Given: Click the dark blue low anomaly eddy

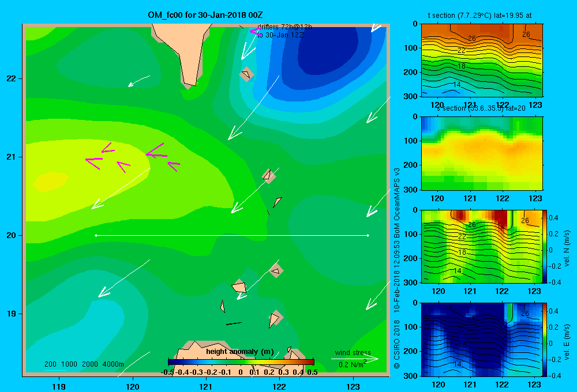Looking at the screenshot, I should click(x=328, y=50).
